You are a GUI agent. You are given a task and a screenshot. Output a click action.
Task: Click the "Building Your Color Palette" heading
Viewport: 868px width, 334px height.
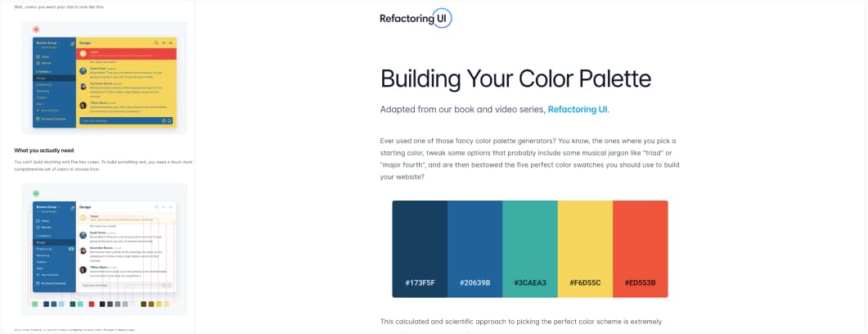coord(515,79)
